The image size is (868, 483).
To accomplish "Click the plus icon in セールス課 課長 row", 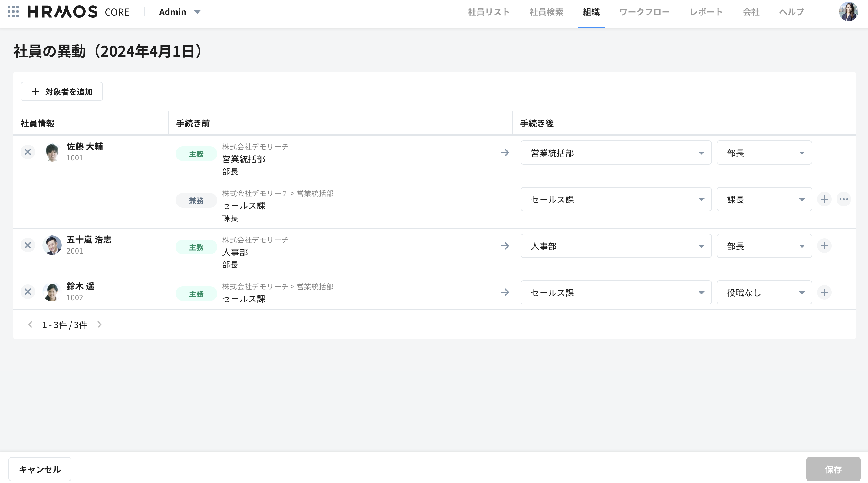I will pos(824,199).
